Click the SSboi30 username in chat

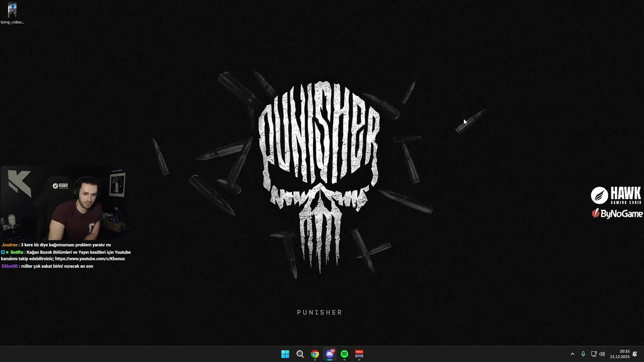tap(10, 266)
